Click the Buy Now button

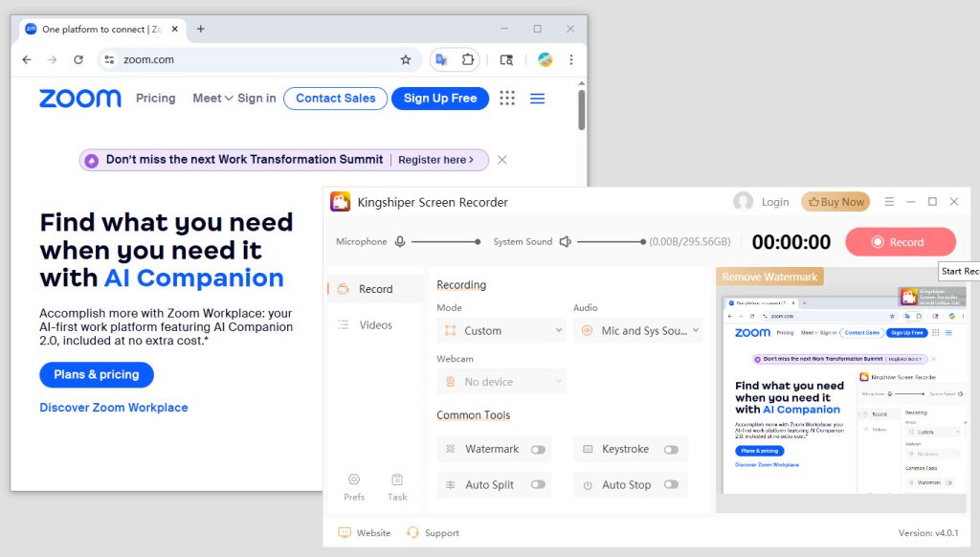pos(835,202)
